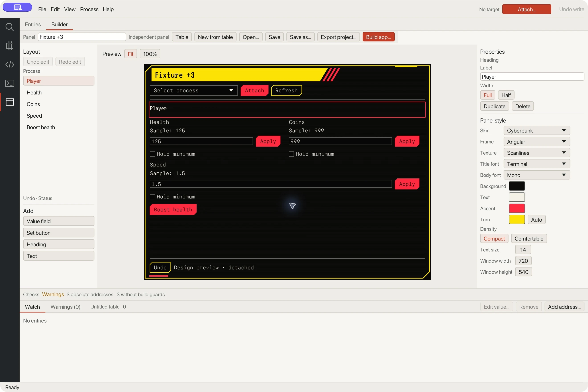Viewport: 588px width, 392px height.
Task: Switch to the Warnings (0) tab
Action: (x=65, y=307)
